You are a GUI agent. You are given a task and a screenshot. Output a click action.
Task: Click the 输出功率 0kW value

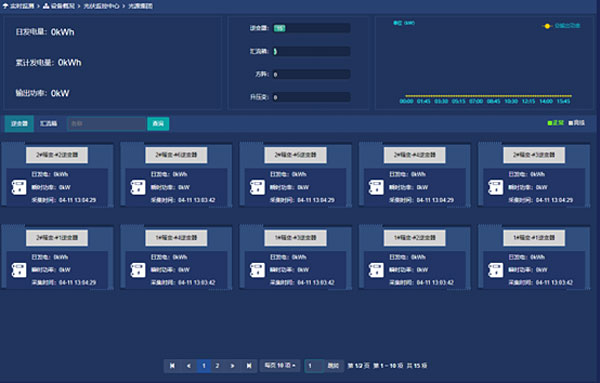pos(60,93)
